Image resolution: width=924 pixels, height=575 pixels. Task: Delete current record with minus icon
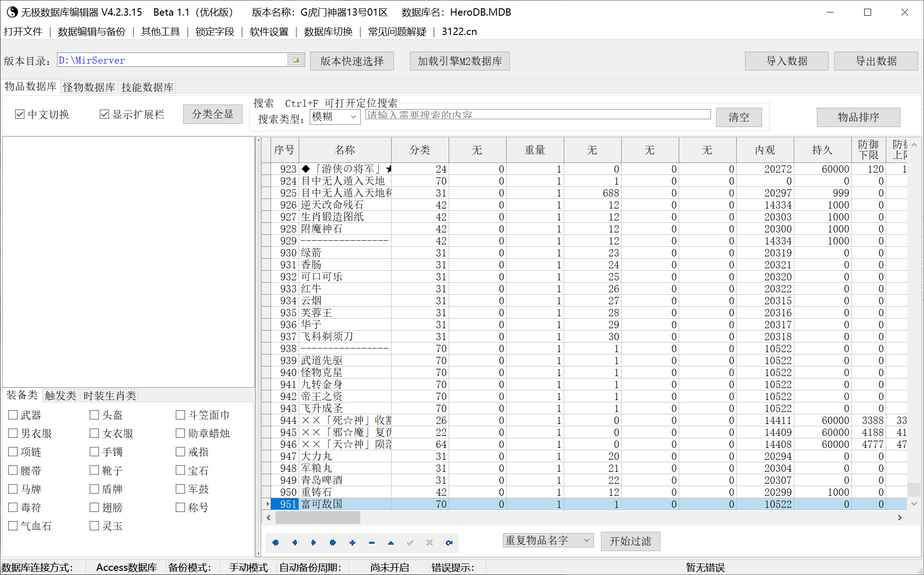[372, 543]
